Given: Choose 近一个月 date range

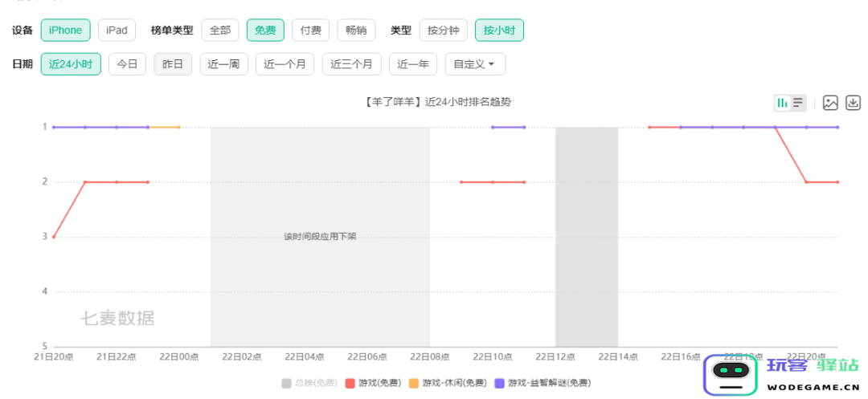Looking at the screenshot, I should click(x=285, y=64).
